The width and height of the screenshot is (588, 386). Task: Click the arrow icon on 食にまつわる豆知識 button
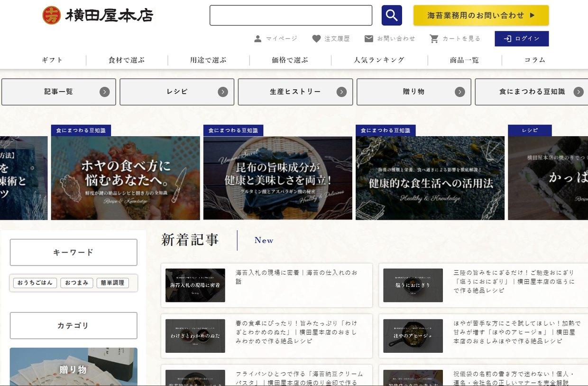579,92
